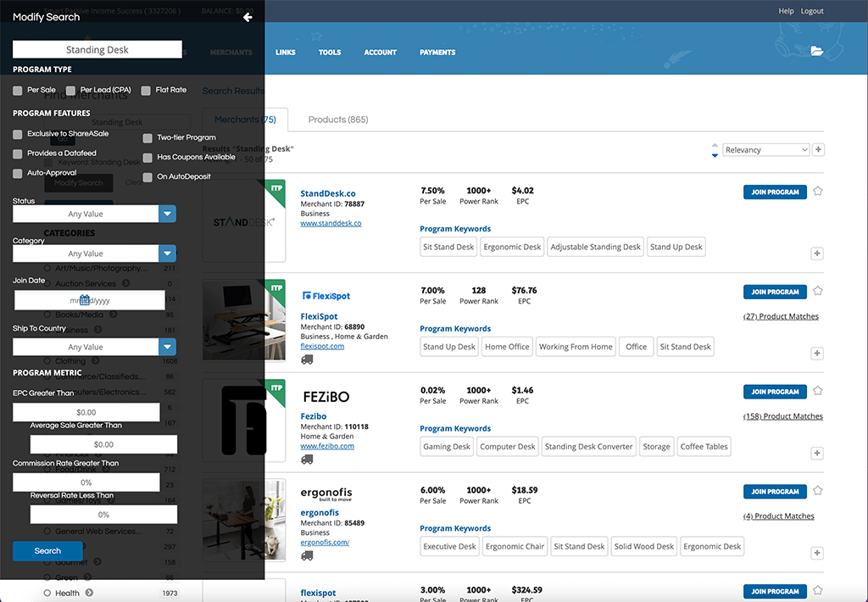Viewport: 868px width, 602px height.
Task: Join StandDesk.co program
Action: point(775,192)
